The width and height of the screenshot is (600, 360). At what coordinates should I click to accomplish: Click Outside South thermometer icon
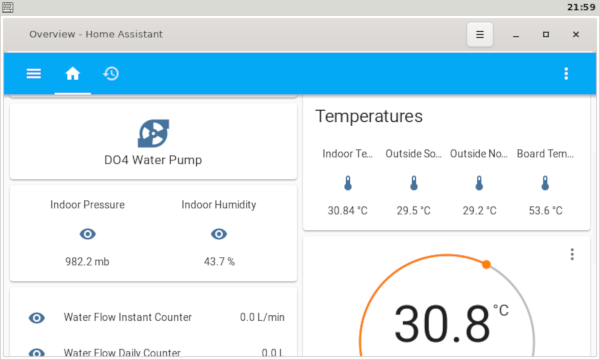point(414,183)
